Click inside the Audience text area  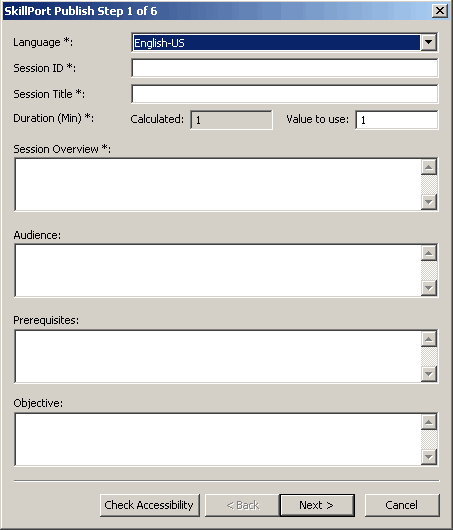click(218, 270)
